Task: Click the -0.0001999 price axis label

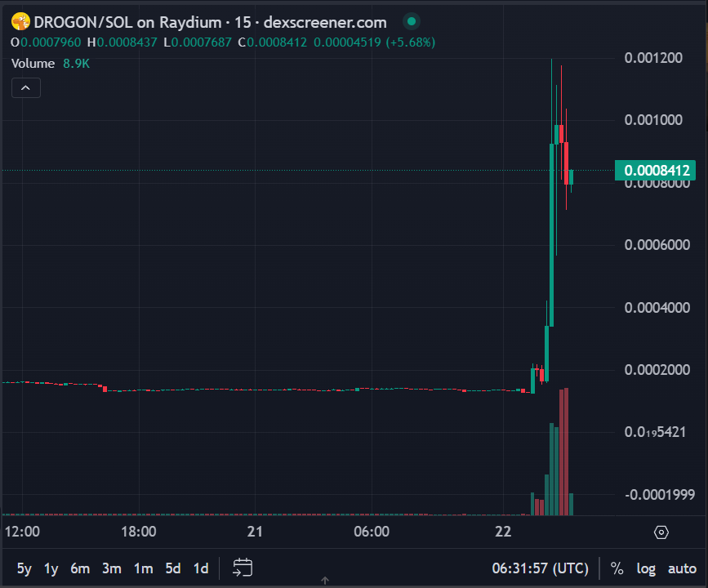Action: (x=660, y=495)
